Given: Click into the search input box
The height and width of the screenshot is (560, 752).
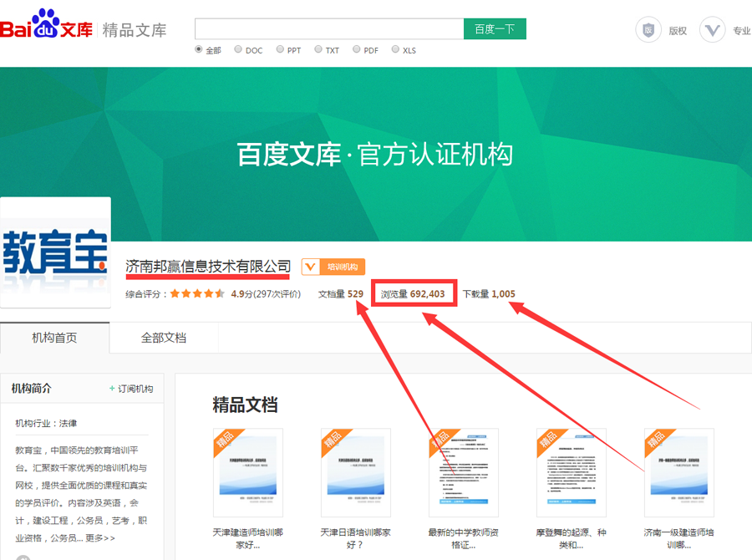Looking at the screenshot, I should (x=329, y=28).
